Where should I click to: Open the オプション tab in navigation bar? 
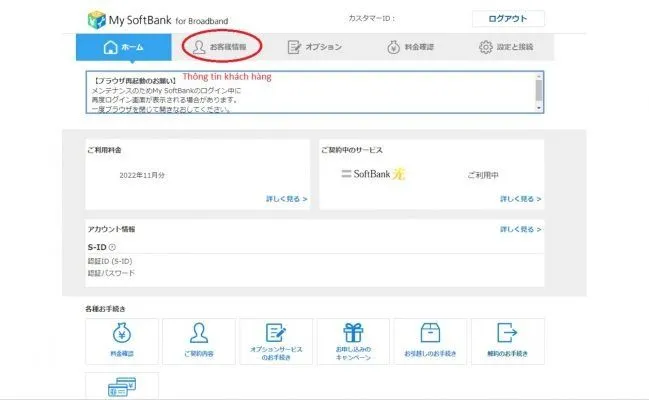click(x=315, y=47)
